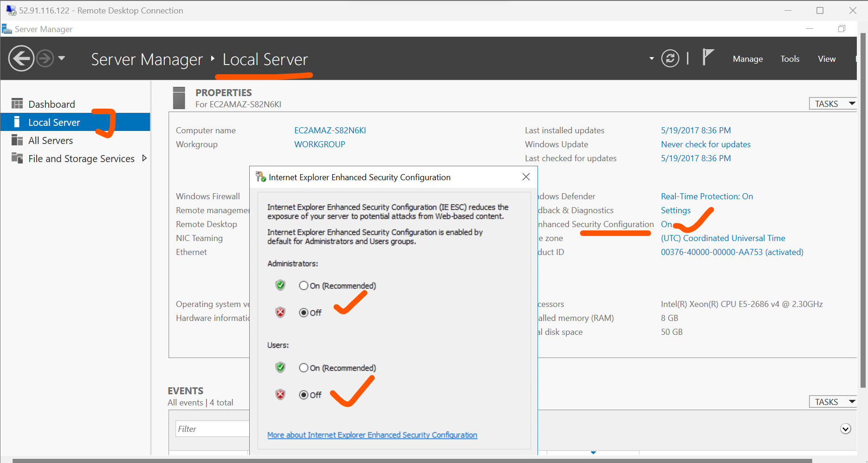Open More about Internet Explorer Enhanced Security Configuration
The width and height of the screenshot is (868, 463).
tap(372, 435)
